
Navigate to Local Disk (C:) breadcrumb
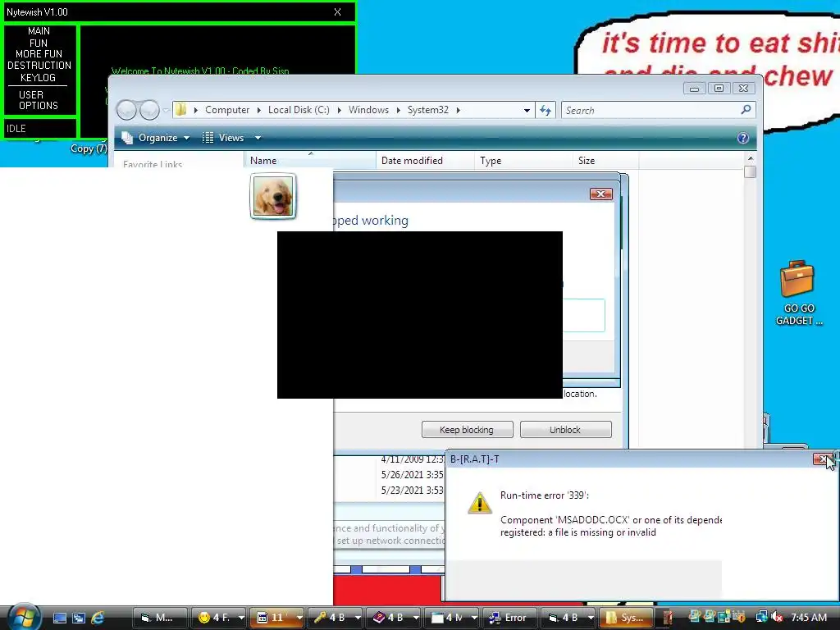click(x=299, y=110)
